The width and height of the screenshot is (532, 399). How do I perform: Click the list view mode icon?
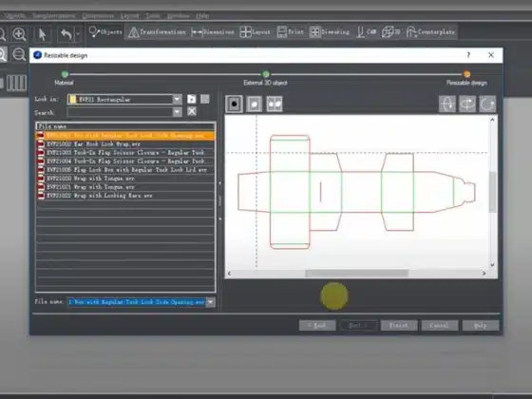[x=205, y=99]
